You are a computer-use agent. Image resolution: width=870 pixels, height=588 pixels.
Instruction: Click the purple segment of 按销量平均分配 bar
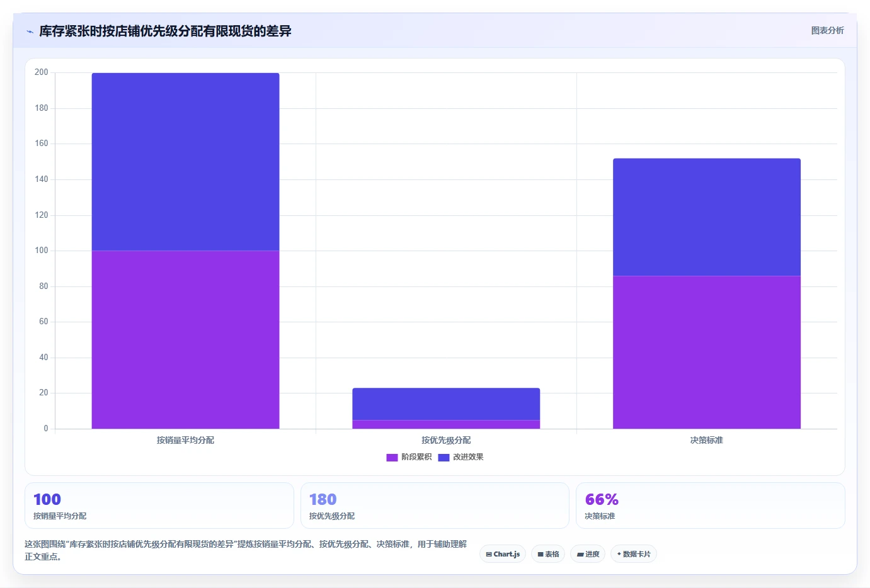pyautogui.click(x=185, y=340)
